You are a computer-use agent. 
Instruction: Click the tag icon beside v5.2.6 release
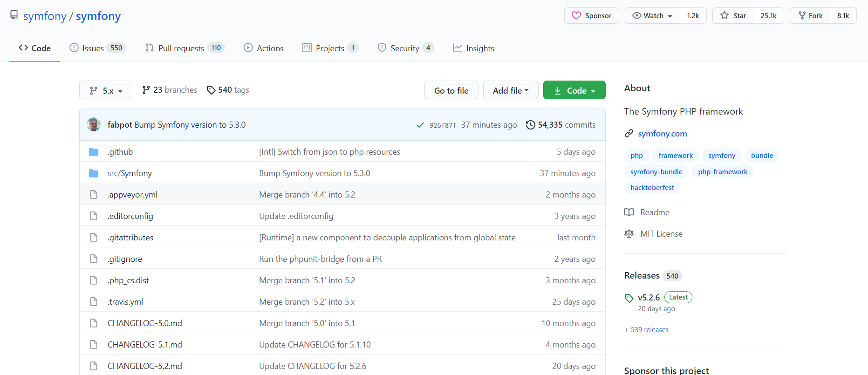(x=629, y=298)
